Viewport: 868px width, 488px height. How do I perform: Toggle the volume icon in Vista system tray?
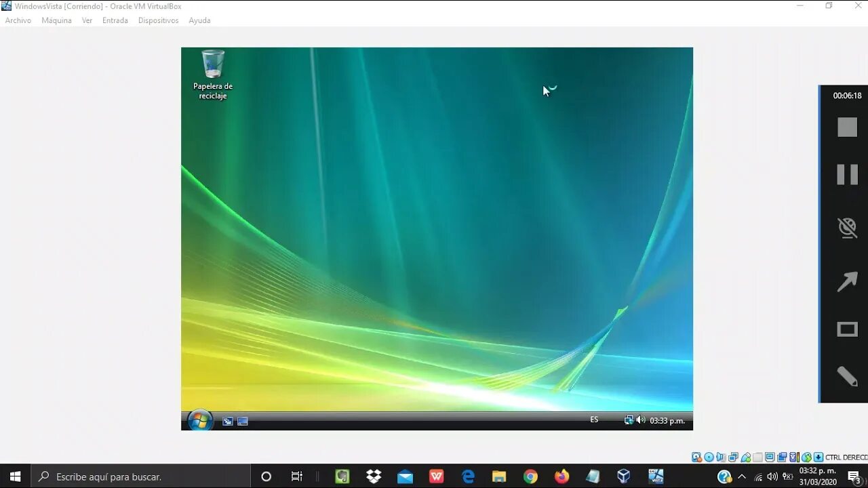(640, 420)
